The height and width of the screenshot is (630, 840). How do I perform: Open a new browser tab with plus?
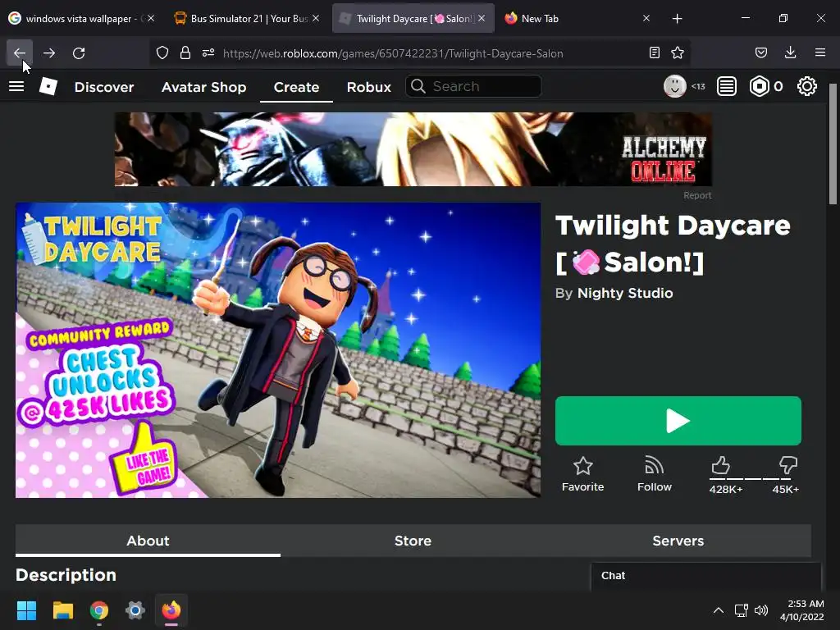pos(677,19)
